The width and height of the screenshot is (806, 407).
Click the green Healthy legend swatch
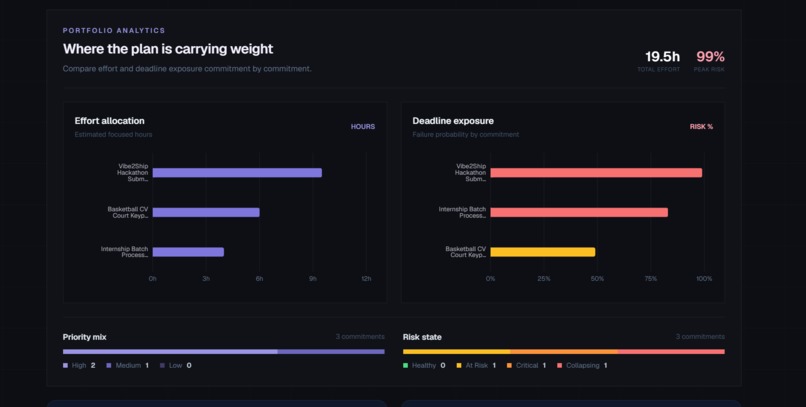406,365
